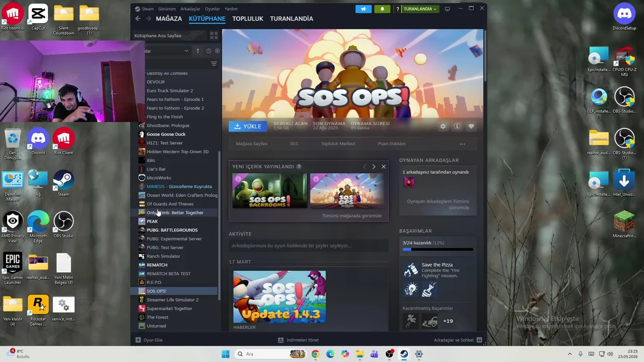This screenshot has width=644, height=362.
Task: Open SOS OPS! Backrooms content thumbnail
Action: point(270,191)
